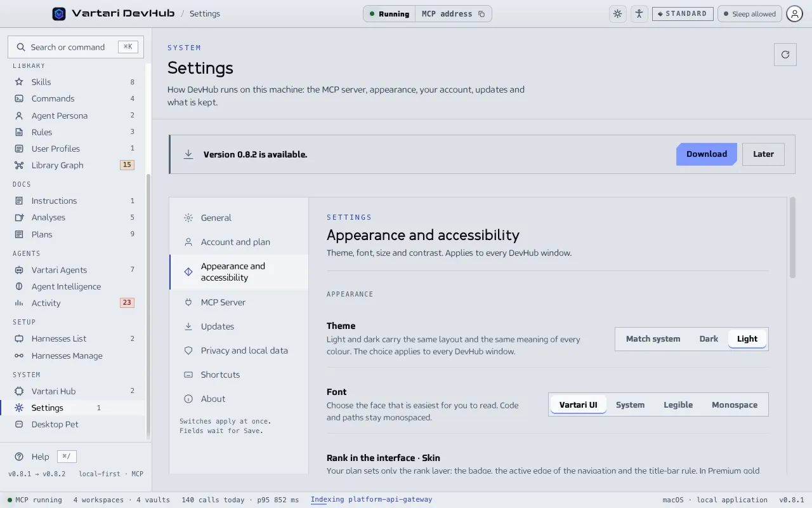Open the Updates settings tab
Screen dimensions: 812x508
(x=239, y=326)
